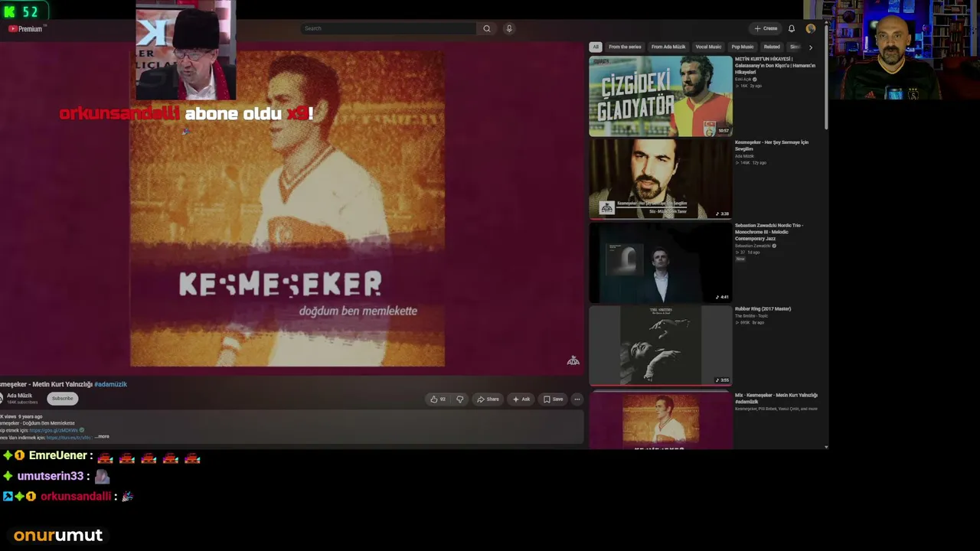Open the Rubber Ring (2017 Master) title
The width and height of the screenshot is (980, 551).
[763, 309]
